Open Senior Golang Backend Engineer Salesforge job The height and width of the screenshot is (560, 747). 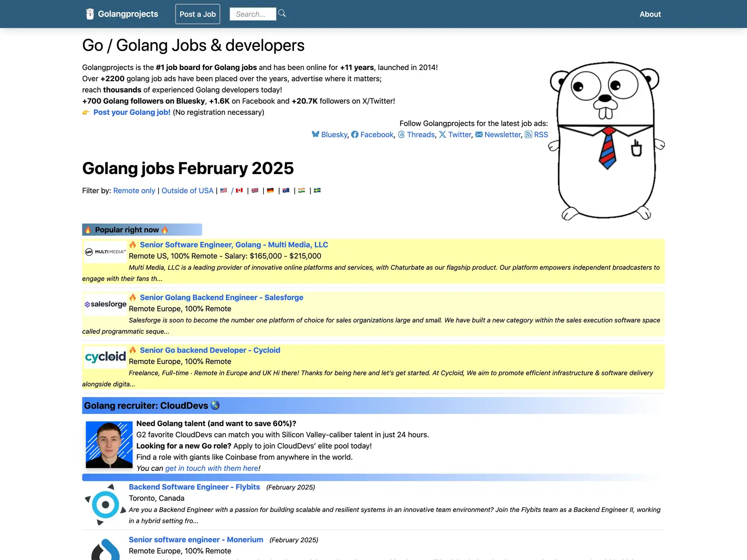tap(222, 297)
